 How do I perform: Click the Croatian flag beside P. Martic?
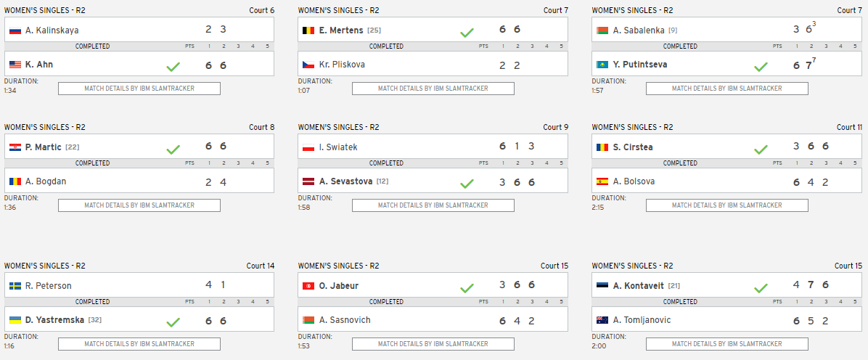15,147
